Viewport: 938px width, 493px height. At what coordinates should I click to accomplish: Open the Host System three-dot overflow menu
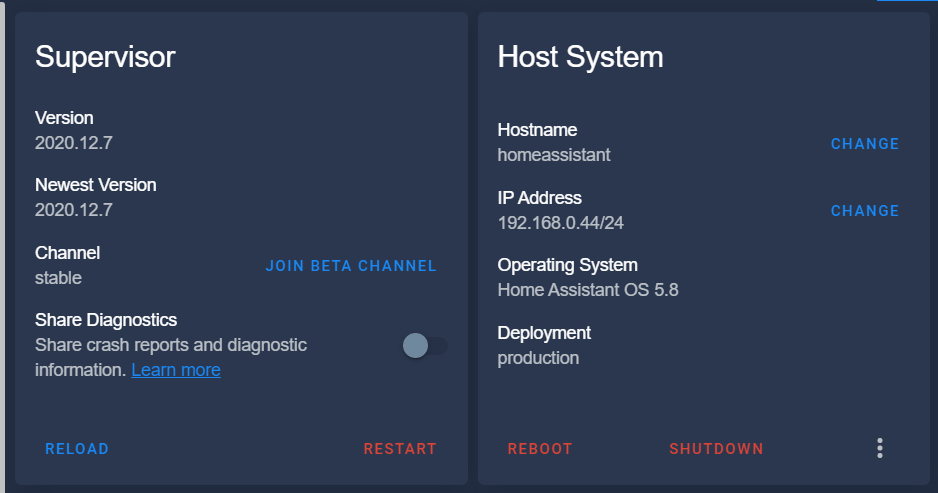(x=879, y=448)
